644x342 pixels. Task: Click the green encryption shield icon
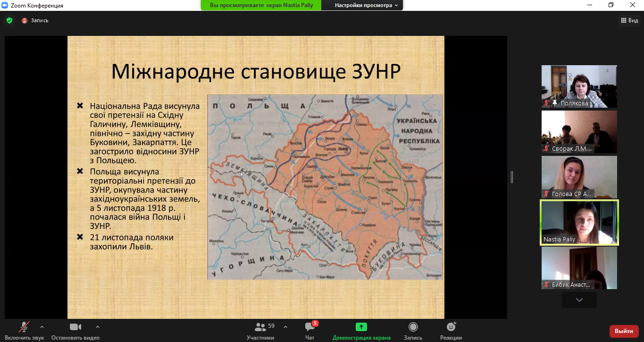pos(9,20)
